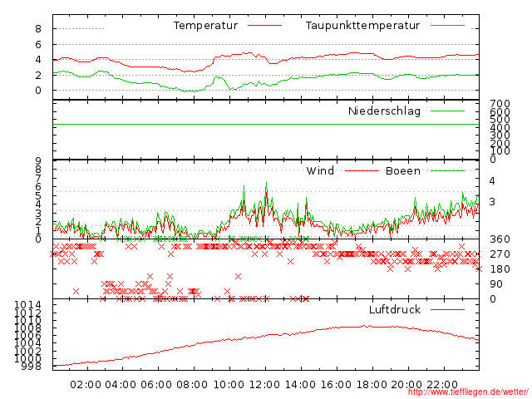532x399 pixels.
Task: Click the 12:00 time axis label
Action: tap(264, 385)
